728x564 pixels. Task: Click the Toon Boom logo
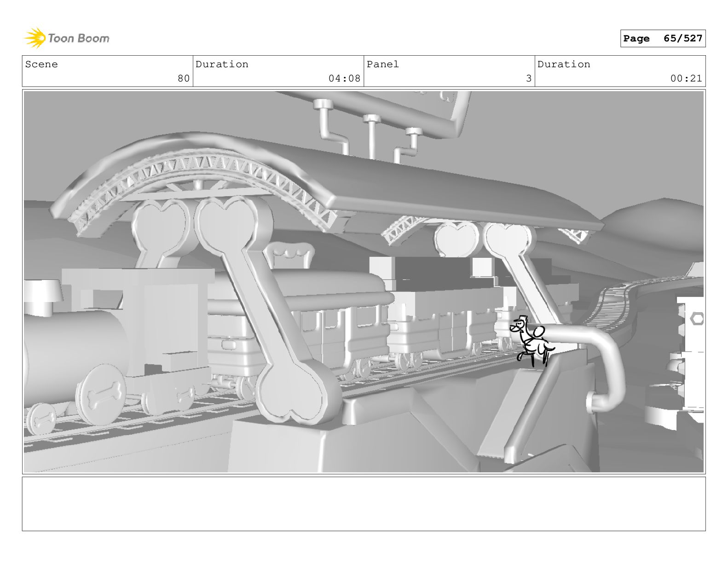point(67,38)
